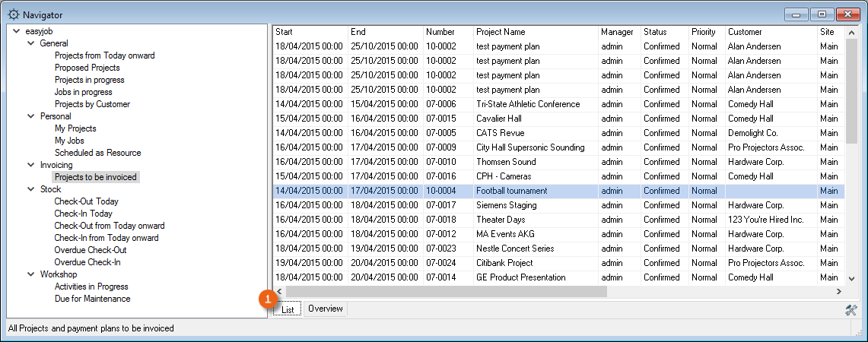Select Overdue Check-In item
The image size is (868, 342).
coord(87,262)
